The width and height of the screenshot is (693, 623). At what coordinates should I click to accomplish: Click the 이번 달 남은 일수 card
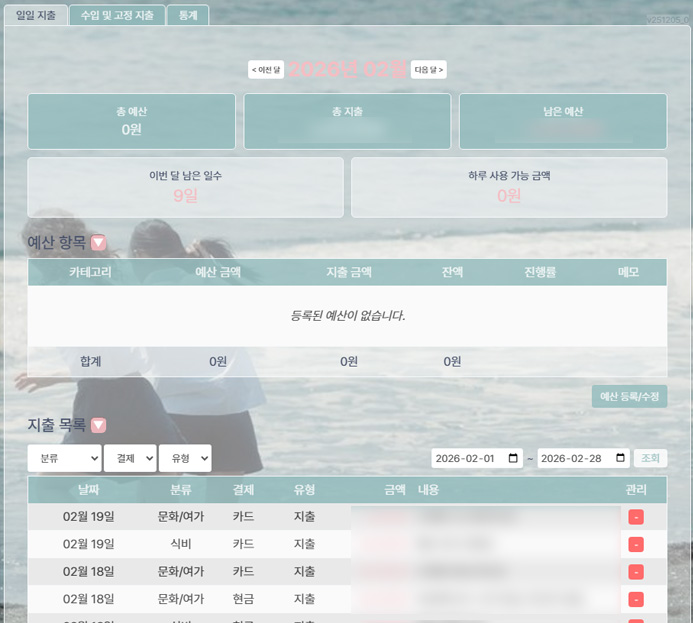185,187
